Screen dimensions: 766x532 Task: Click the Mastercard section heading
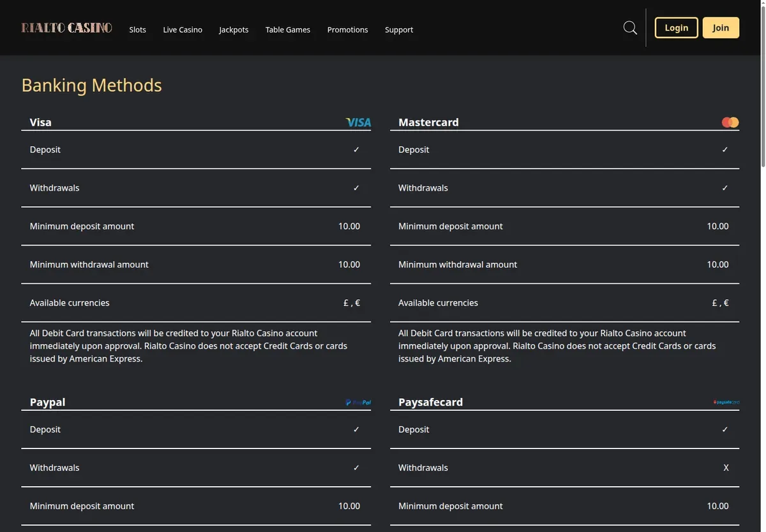coord(428,122)
